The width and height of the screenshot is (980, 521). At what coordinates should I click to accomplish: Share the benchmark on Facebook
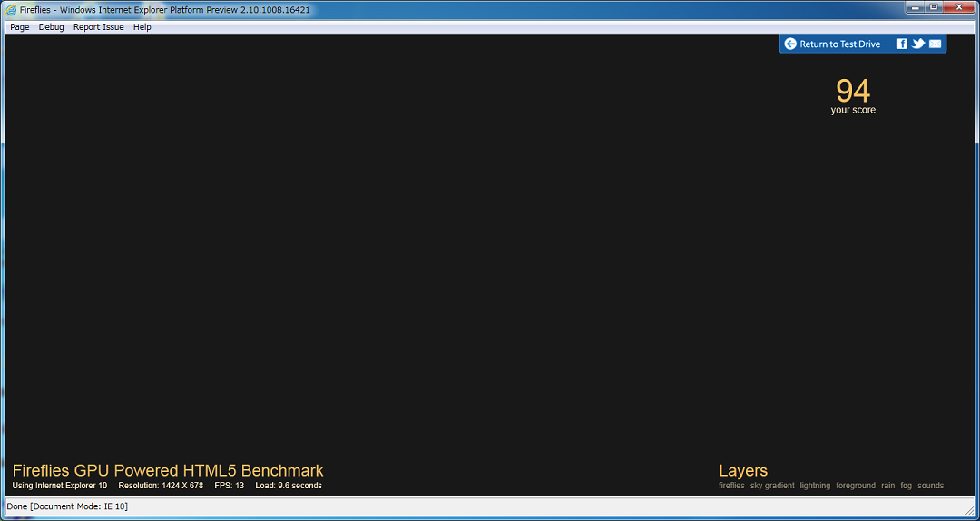[x=901, y=44]
